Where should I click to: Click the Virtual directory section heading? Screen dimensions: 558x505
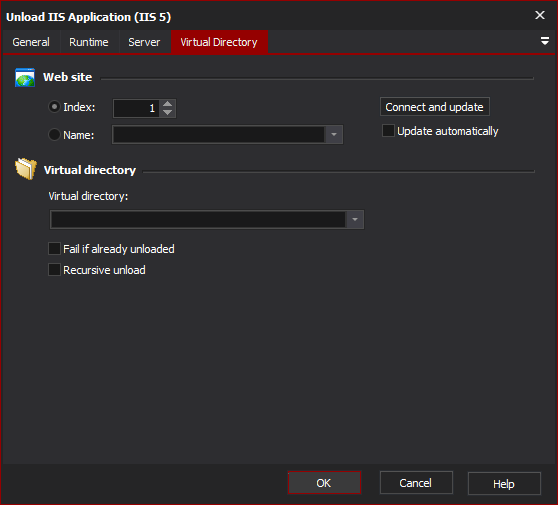pyautogui.click(x=90, y=170)
